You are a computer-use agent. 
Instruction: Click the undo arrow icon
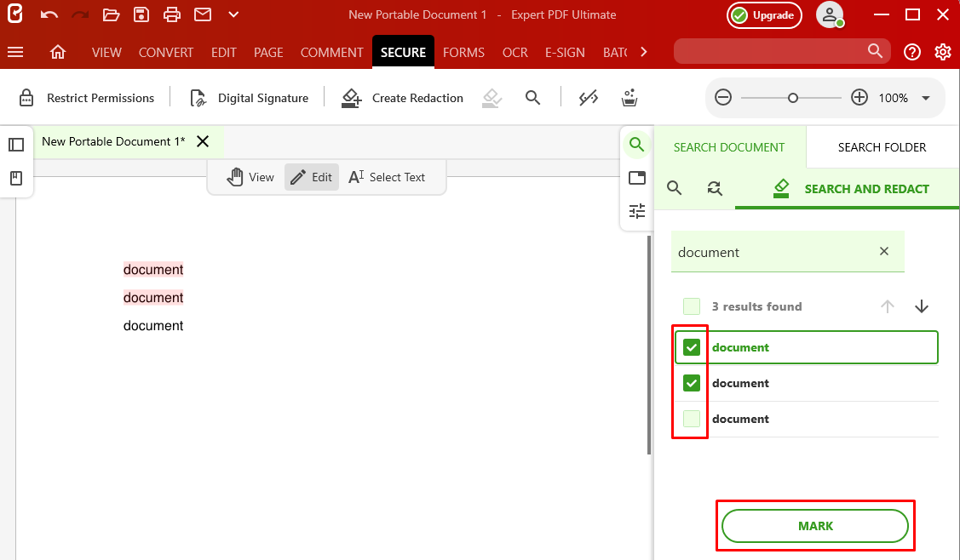(x=49, y=14)
